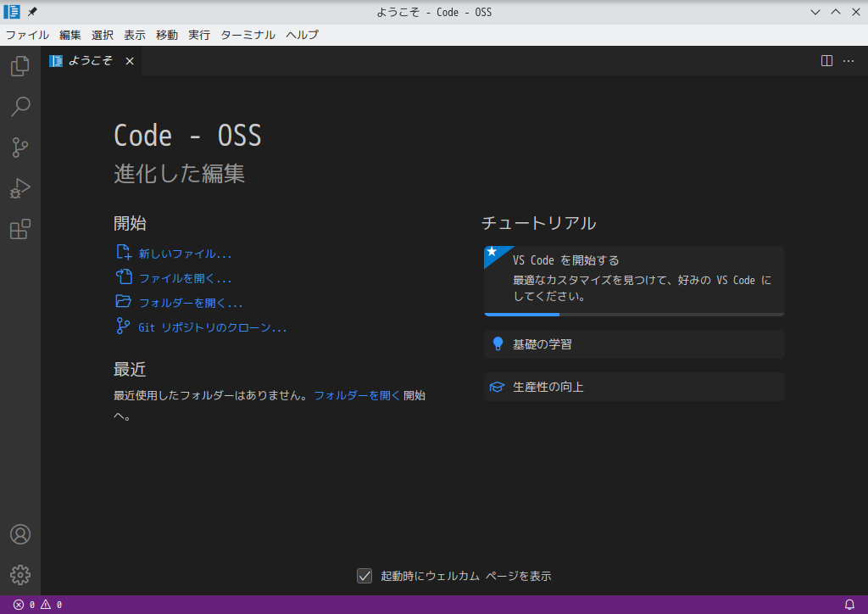The image size is (868, 614).
Task: Click the 進化した編集 subtitle
Action: coord(179,174)
